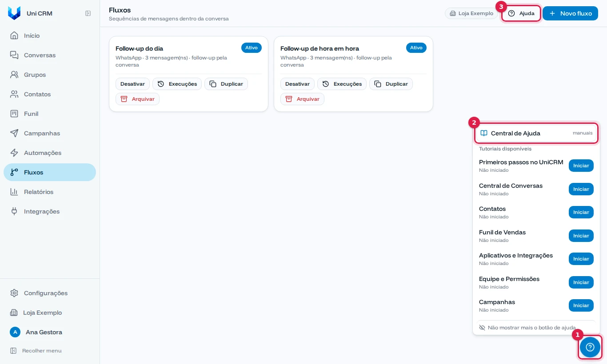The height and width of the screenshot is (364, 607).
Task: Open Configurações in the sidebar
Action: [50, 293]
